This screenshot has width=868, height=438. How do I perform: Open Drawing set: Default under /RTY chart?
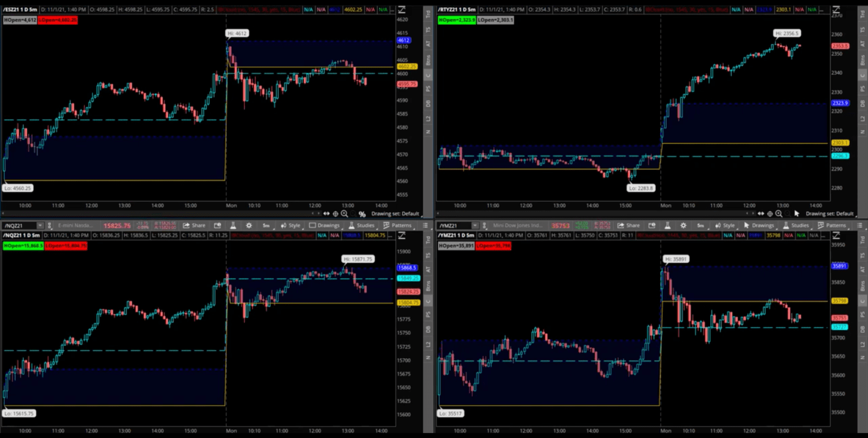tap(830, 214)
